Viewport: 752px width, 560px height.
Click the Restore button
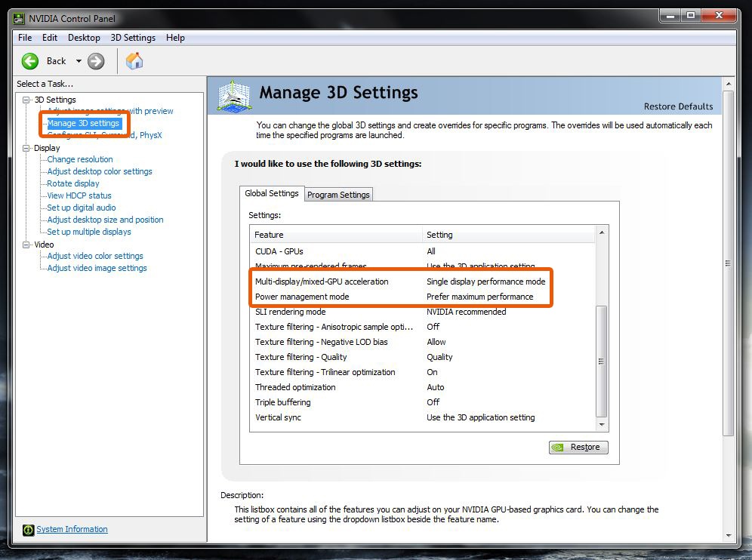coord(578,448)
